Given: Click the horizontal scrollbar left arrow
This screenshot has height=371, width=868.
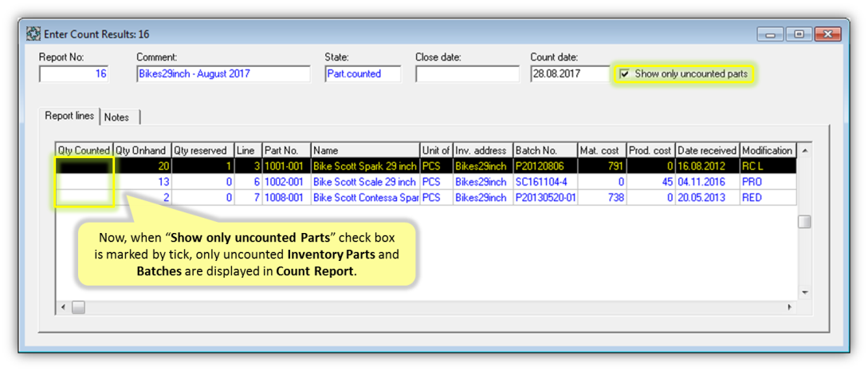Looking at the screenshot, I should pos(63,306).
